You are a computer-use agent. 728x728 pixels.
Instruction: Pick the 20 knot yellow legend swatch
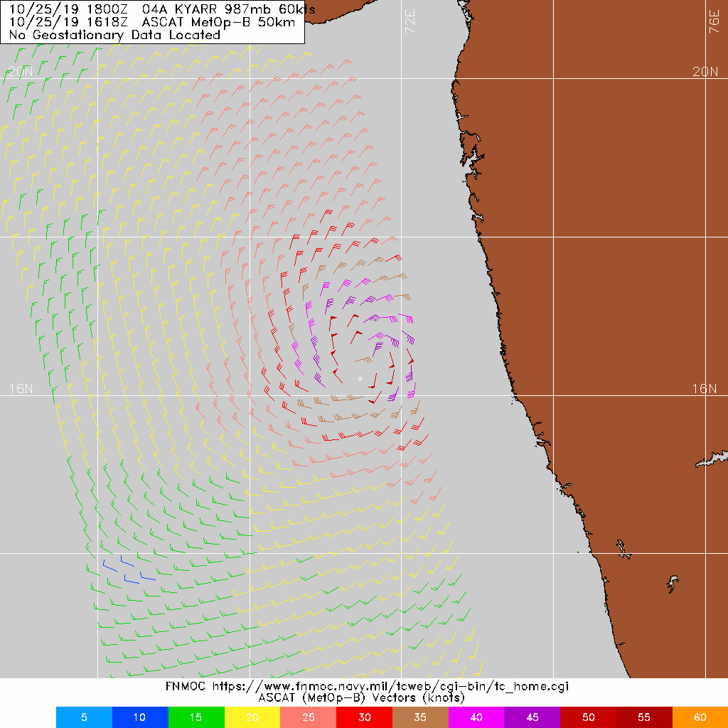252,717
